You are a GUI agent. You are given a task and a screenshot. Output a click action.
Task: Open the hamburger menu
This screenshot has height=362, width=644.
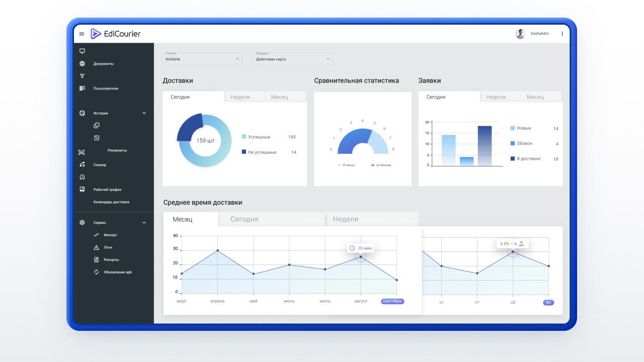(x=82, y=34)
